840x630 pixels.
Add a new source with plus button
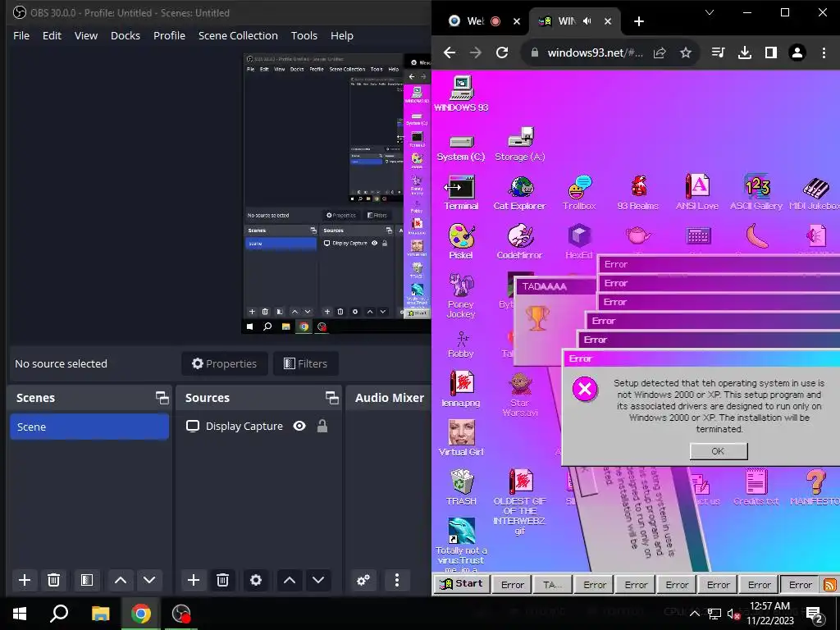coord(194,580)
